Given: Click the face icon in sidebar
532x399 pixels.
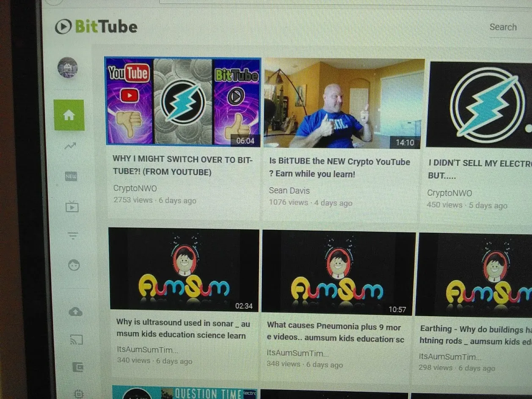Looking at the screenshot, I should 74,265.
